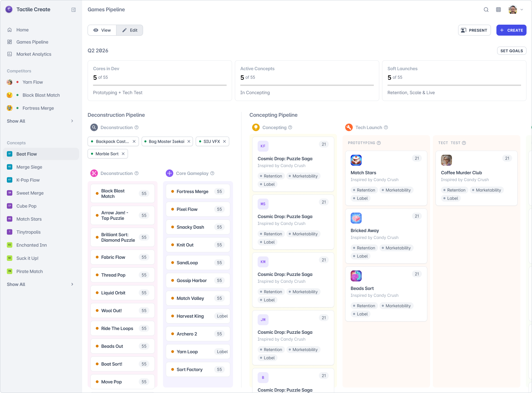Click the pink Deconstruction scissors icon

pos(94,173)
